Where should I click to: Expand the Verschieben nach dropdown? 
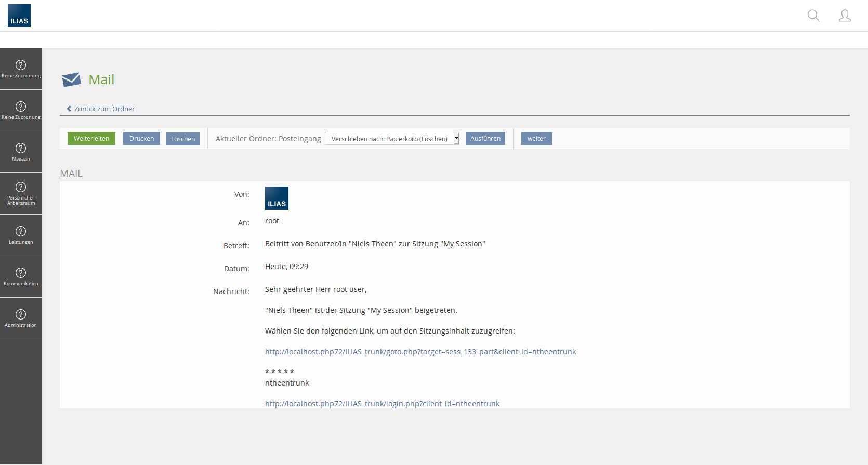coord(392,139)
